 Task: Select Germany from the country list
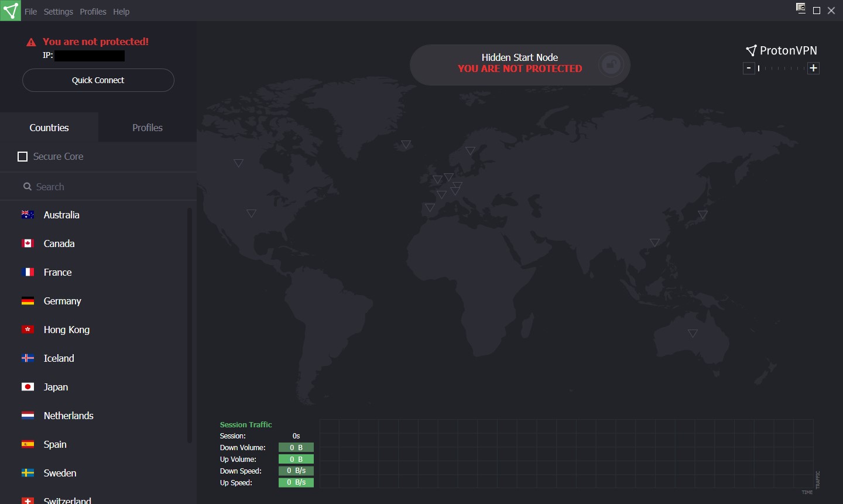click(62, 301)
